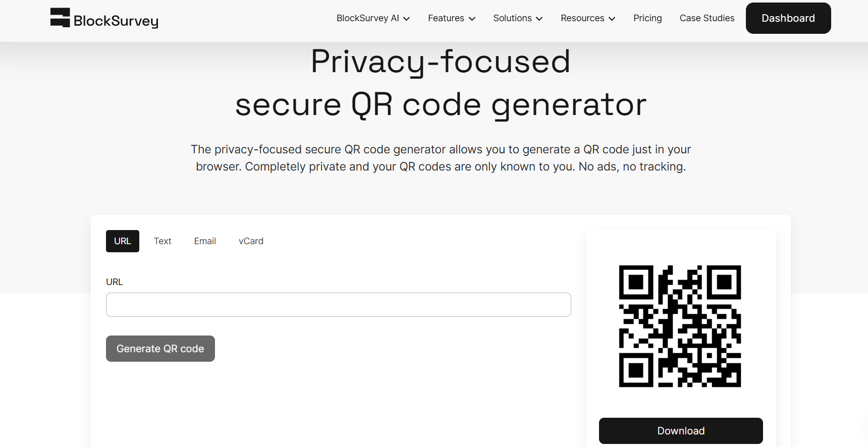This screenshot has width=868, height=447.
Task: Click the Resources menu label
Action: 582,18
